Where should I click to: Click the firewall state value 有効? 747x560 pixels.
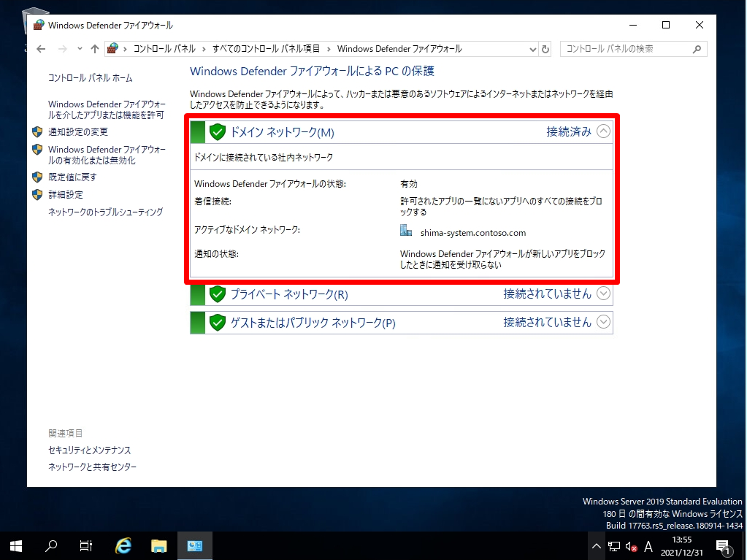(409, 184)
